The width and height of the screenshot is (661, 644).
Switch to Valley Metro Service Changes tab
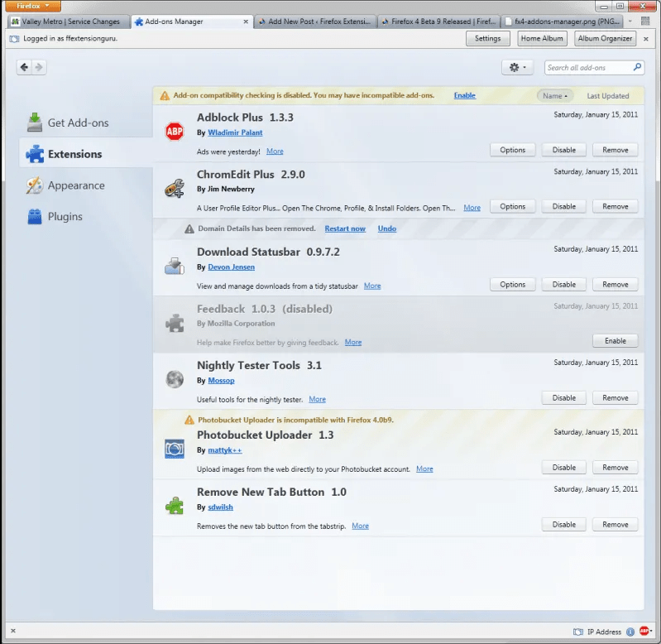click(69, 22)
